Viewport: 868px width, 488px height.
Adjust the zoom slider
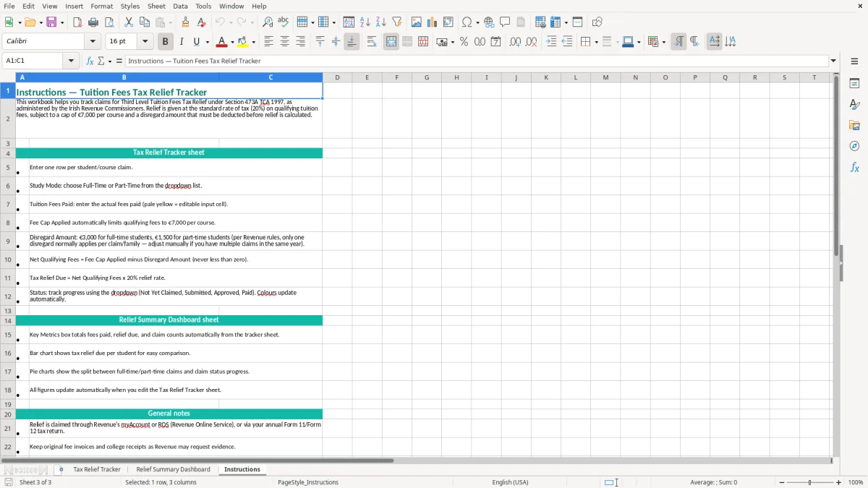(x=809, y=482)
